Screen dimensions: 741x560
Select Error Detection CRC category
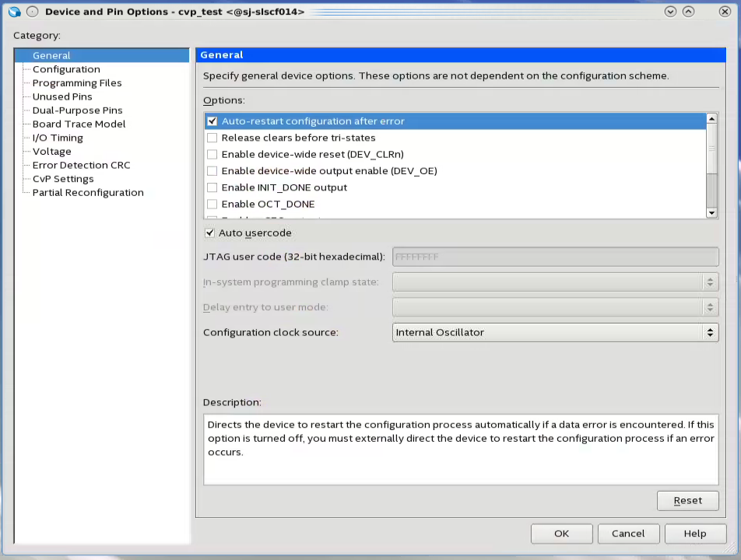(x=81, y=165)
